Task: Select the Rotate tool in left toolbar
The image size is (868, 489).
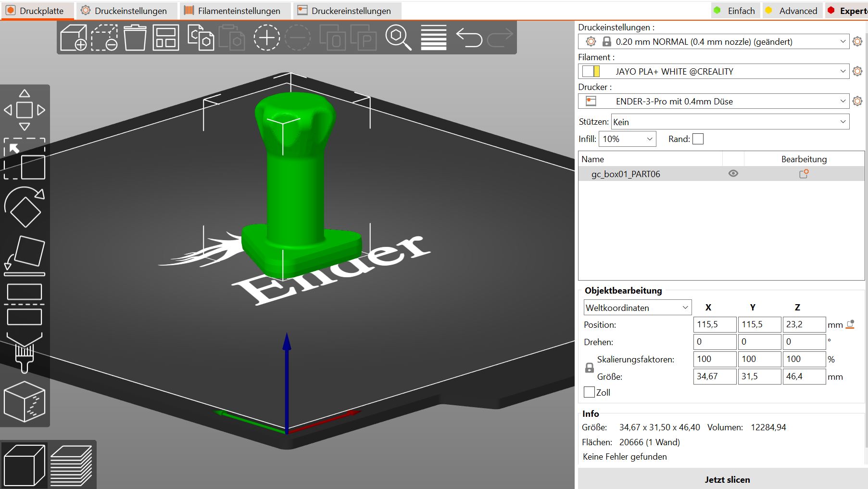Action: pyautogui.click(x=25, y=206)
